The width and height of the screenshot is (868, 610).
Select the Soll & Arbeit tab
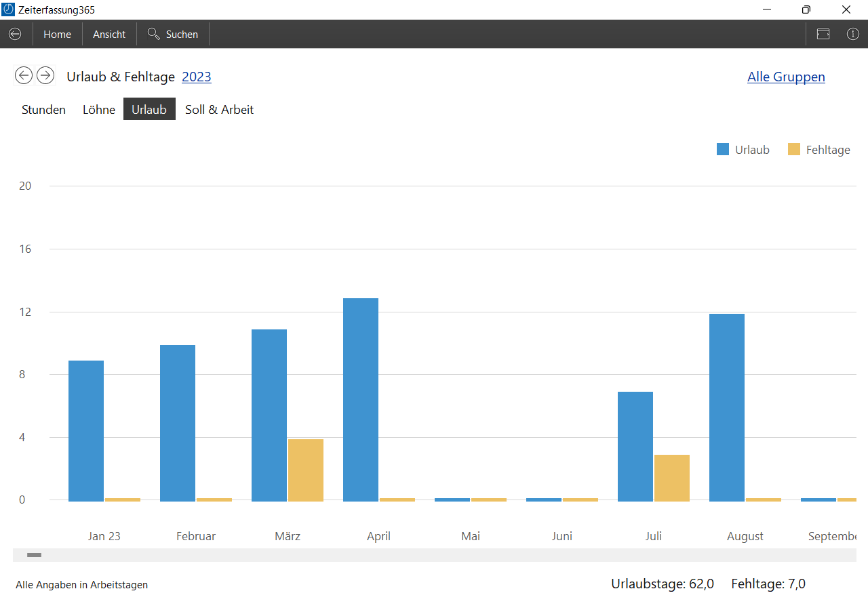[x=219, y=110]
